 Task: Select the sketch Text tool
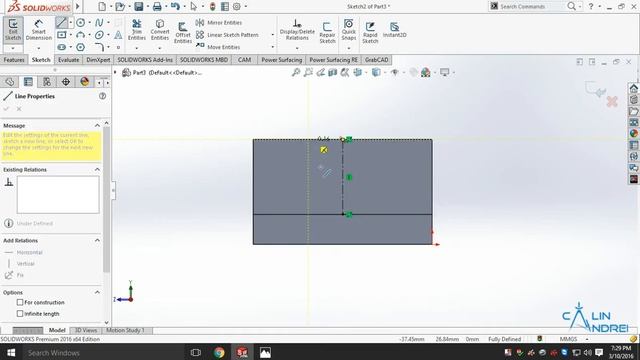tap(118, 35)
